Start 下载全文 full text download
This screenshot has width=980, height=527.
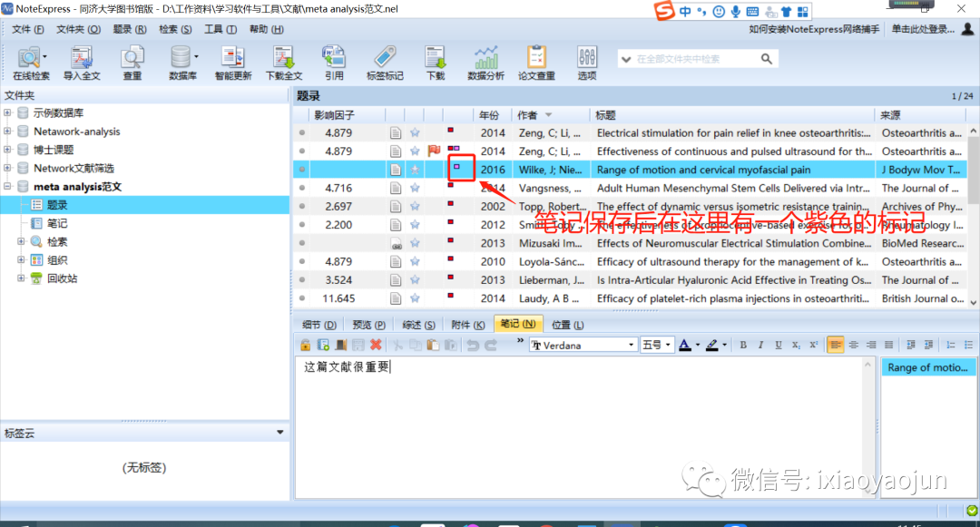[x=284, y=63]
